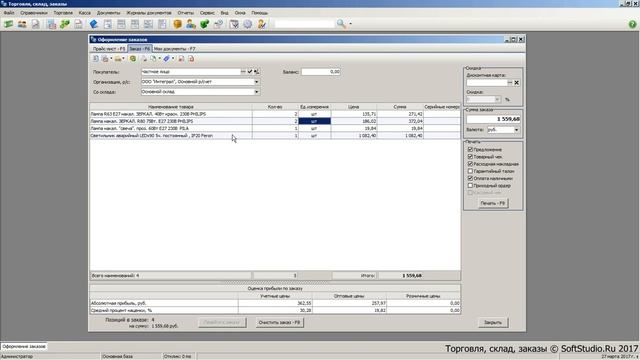Click the discount card input field
This screenshot has width=640, height=360.
pos(487,82)
